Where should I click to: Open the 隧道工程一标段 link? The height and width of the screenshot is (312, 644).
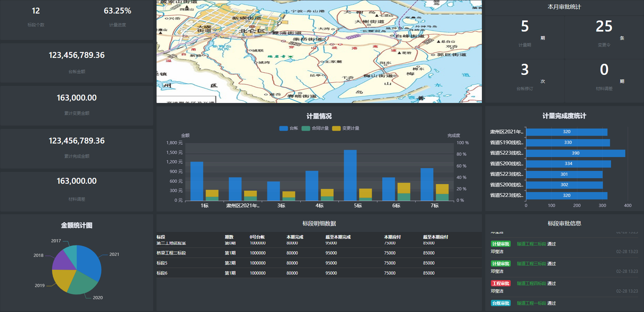pyautogui.click(x=531, y=303)
